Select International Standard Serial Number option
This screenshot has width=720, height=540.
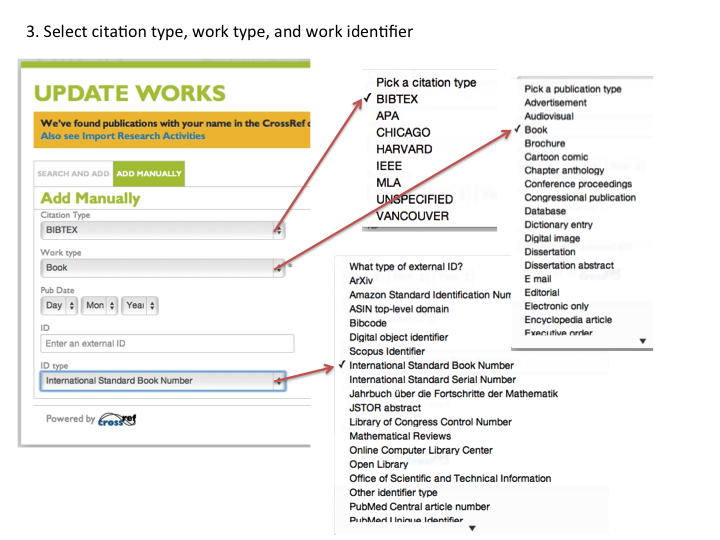pos(433,380)
